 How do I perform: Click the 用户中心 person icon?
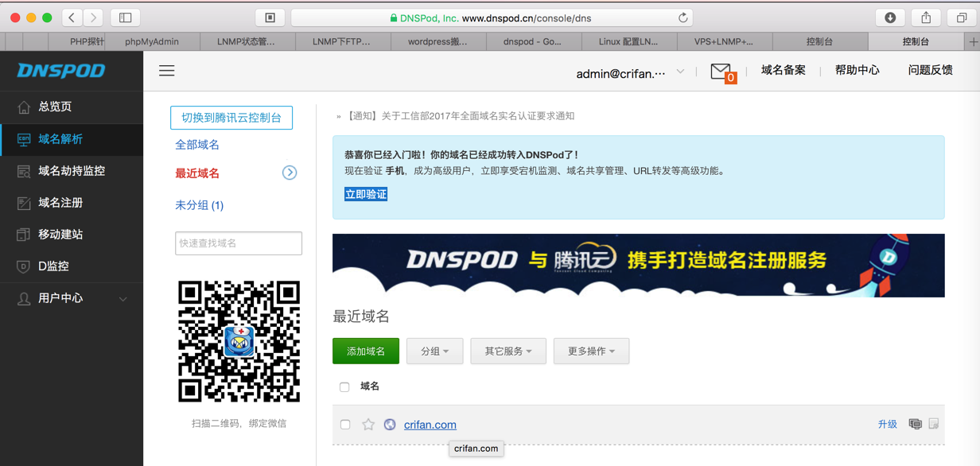coord(24,298)
